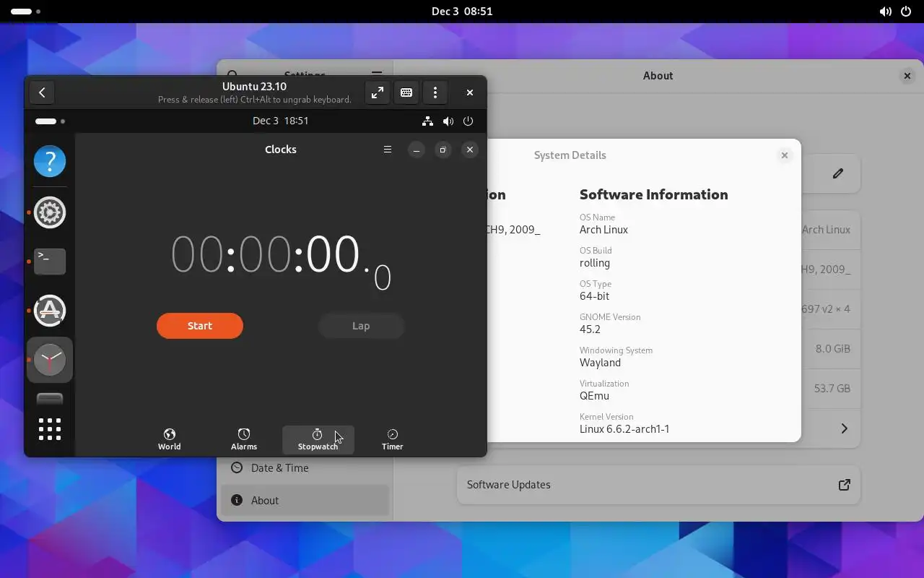Open Settings from the Ubuntu dock

pyautogui.click(x=50, y=212)
